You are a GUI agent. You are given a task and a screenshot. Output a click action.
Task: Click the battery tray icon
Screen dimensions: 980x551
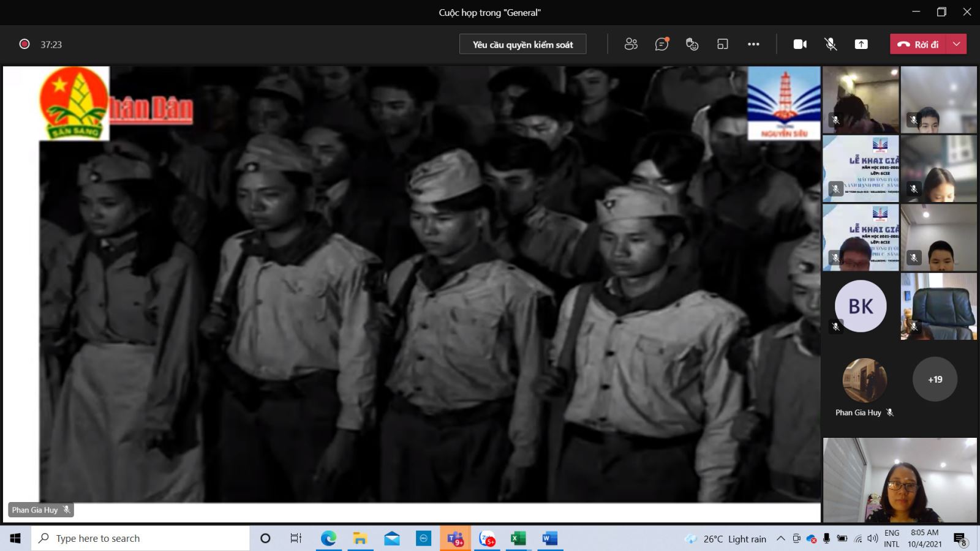tap(842, 539)
